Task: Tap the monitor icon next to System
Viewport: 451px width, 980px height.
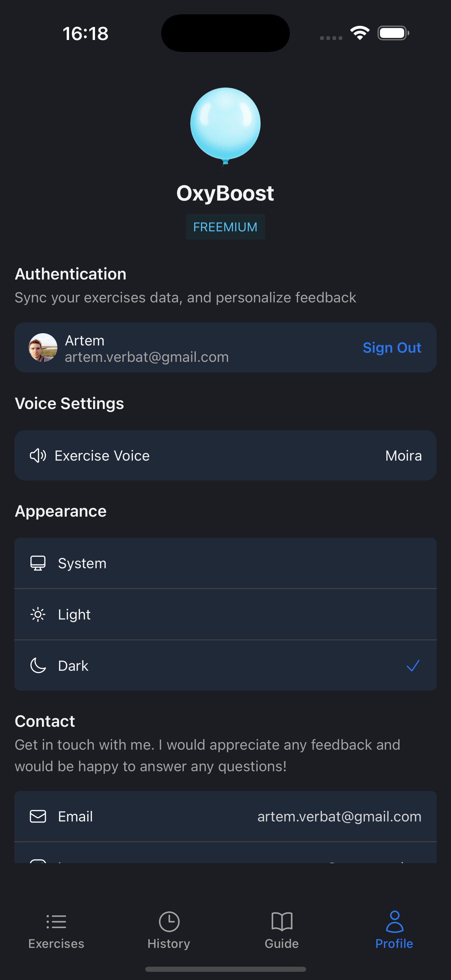Action: click(38, 563)
